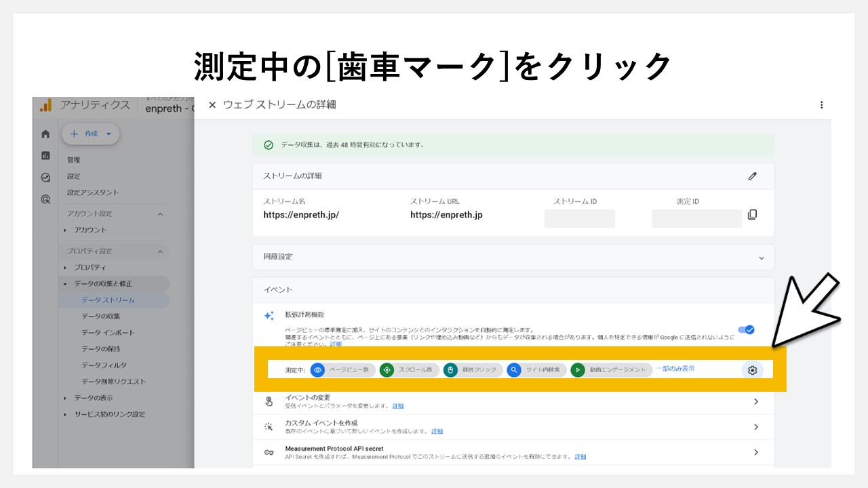Screen dimensions: 868x488
Task: Open the three-dot overflow menu top right
Action: pyautogui.click(x=822, y=105)
